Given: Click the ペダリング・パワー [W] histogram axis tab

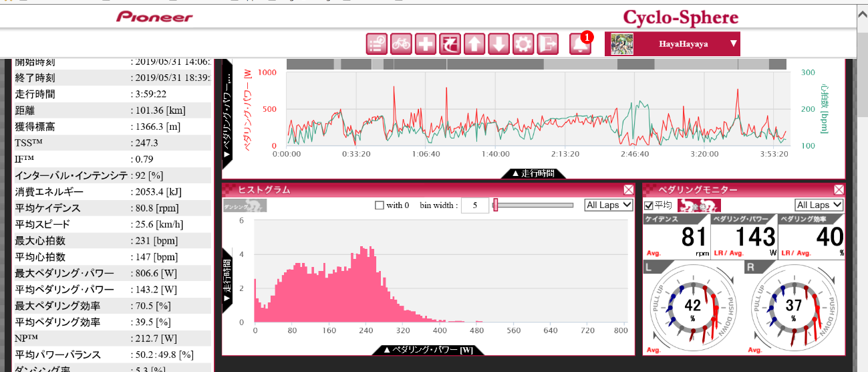Looking at the screenshot, I should 428,350.
